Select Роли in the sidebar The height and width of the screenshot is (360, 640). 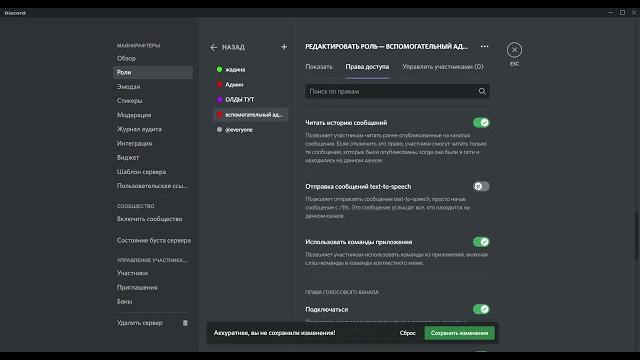coord(153,72)
